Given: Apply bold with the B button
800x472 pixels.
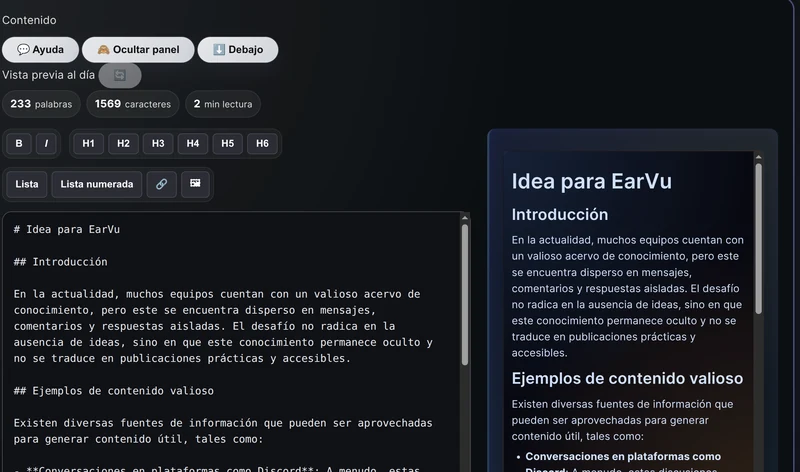Looking at the screenshot, I should tap(19, 143).
